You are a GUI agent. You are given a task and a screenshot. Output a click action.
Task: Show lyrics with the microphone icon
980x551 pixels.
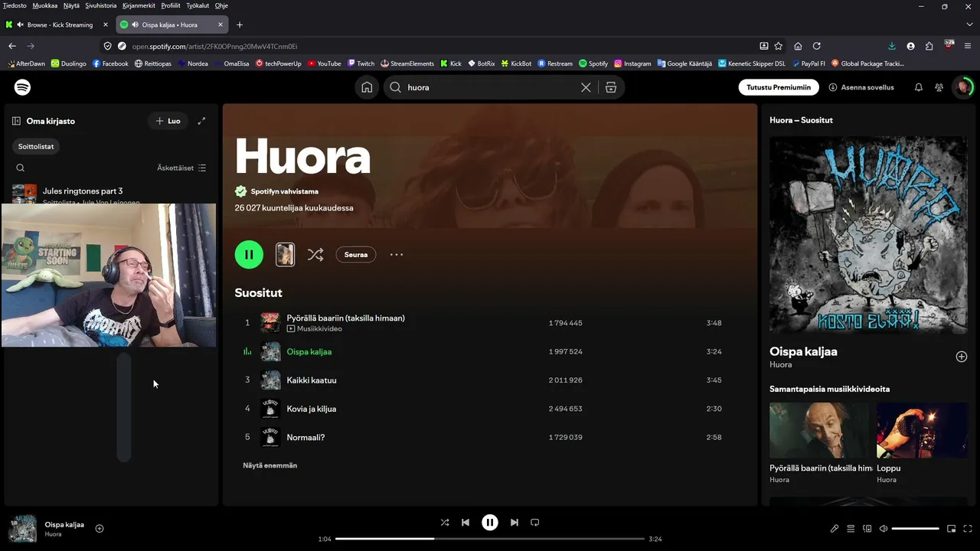pos(835,529)
